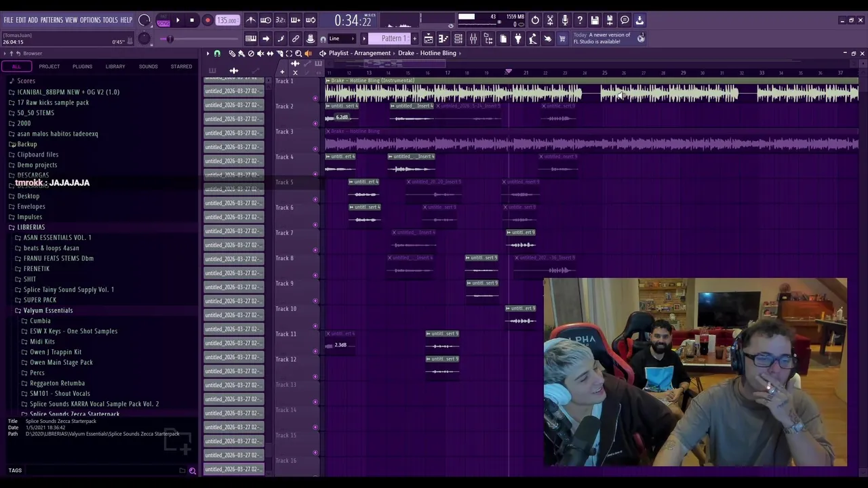Open the playlist view icon
This screenshot has height=488, width=868.
429,39
